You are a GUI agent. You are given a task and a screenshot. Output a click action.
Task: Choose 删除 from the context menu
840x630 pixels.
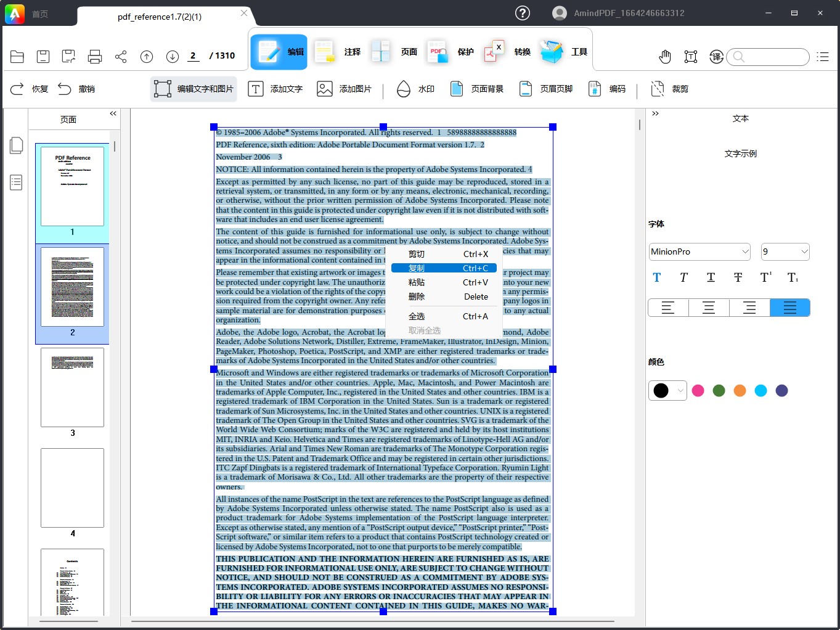click(x=444, y=297)
